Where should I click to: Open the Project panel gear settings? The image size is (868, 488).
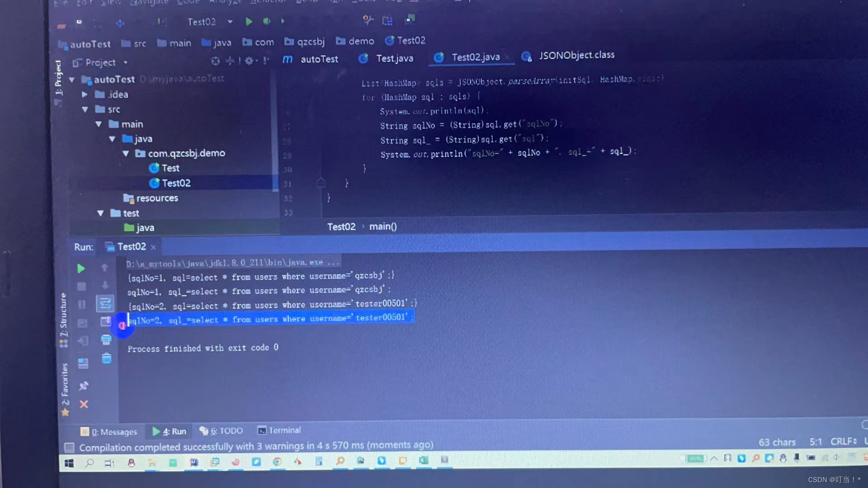pyautogui.click(x=250, y=61)
